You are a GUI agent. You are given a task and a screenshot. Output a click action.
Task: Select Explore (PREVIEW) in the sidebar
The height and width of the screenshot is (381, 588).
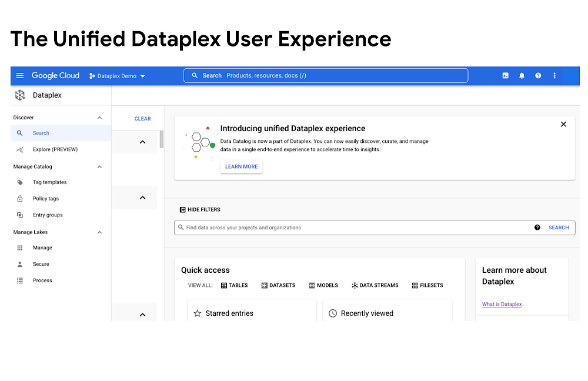55,149
